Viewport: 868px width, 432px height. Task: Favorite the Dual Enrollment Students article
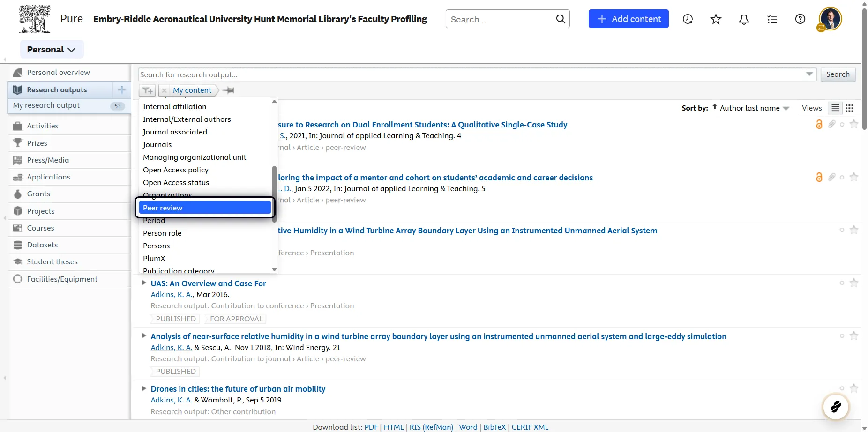[854, 124]
